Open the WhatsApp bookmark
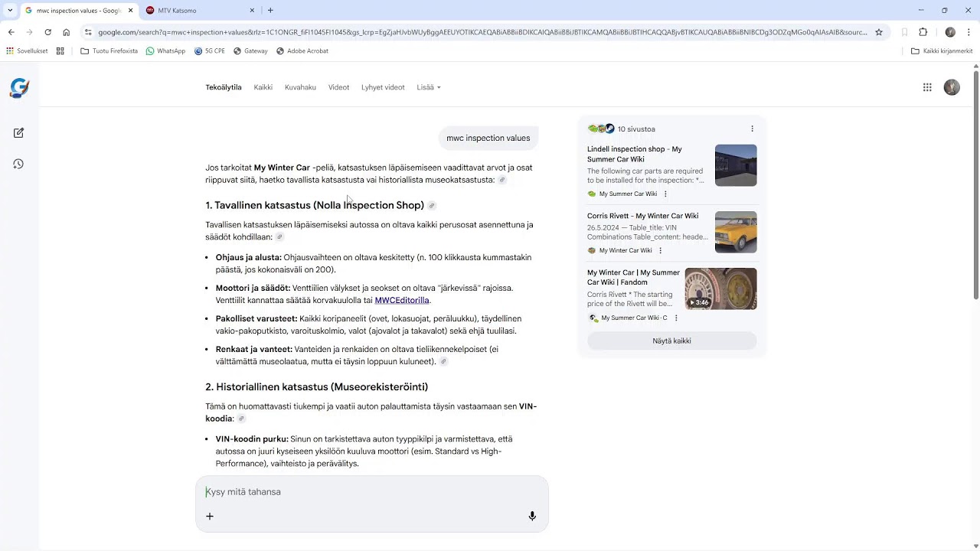This screenshot has height=551, width=980. click(x=165, y=51)
